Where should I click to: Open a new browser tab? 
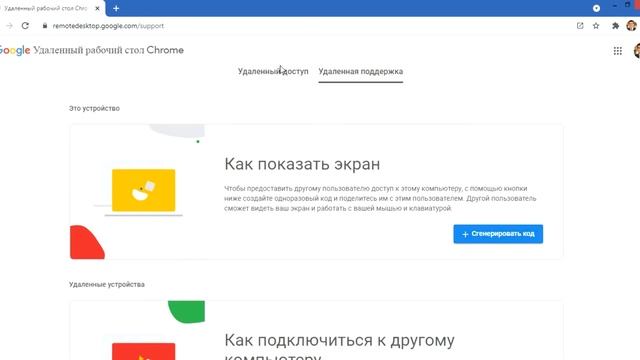pyautogui.click(x=116, y=8)
